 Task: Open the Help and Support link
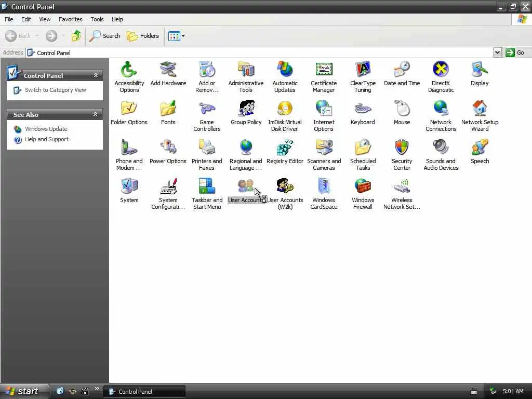(x=46, y=139)
